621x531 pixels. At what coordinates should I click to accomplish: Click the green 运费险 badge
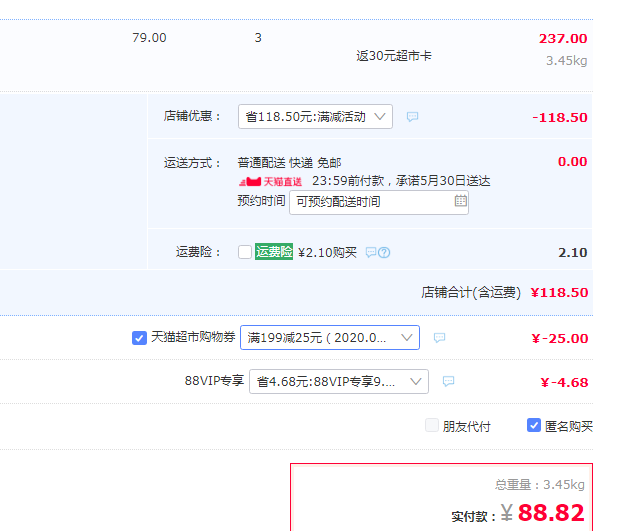pos(274,252)
